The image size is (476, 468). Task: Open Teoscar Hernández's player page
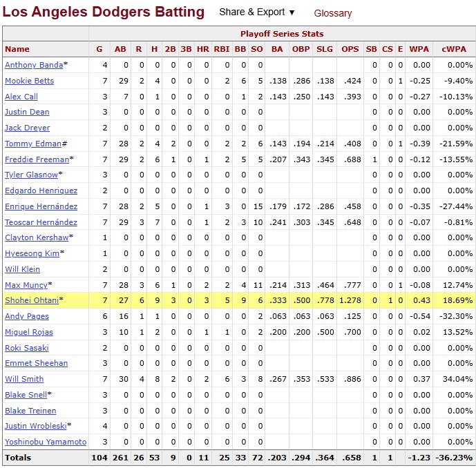tap(41, 222)
